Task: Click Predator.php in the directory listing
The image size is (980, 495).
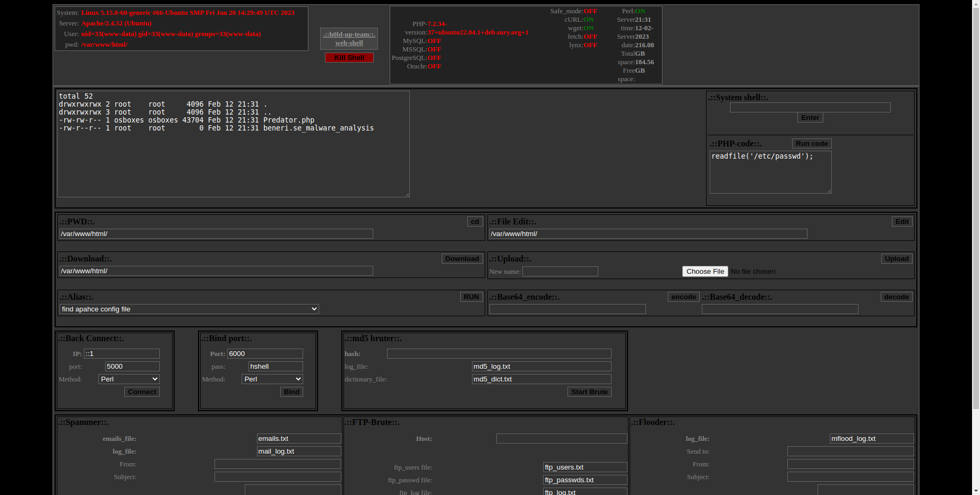Action: tap(289, 120)
